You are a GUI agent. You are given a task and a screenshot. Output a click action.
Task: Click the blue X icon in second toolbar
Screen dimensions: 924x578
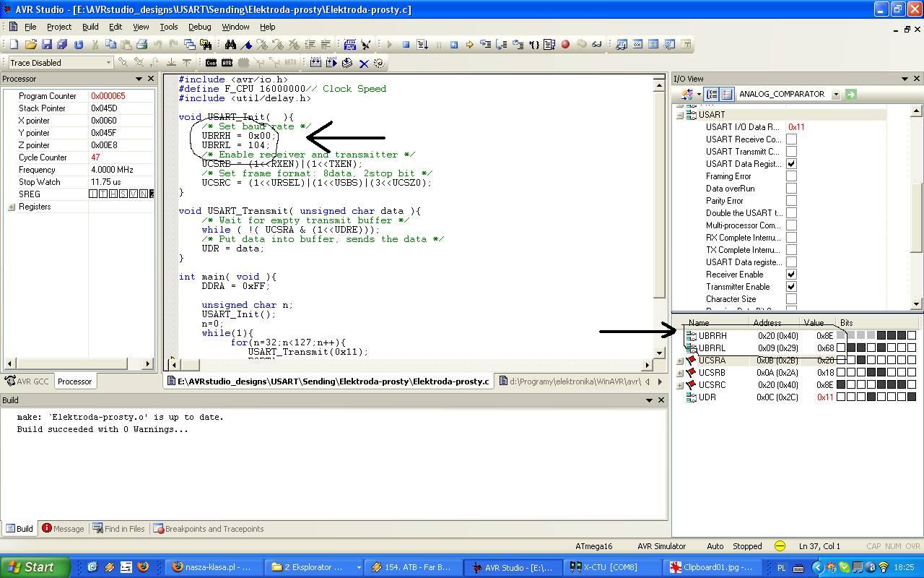[364, 64]
